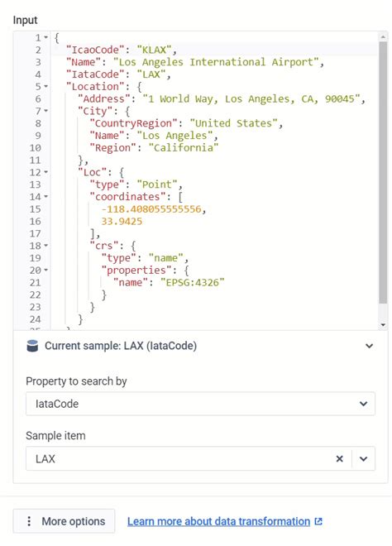
Task: Click the editor scrollbar down arrow
Action: (383, 325)
